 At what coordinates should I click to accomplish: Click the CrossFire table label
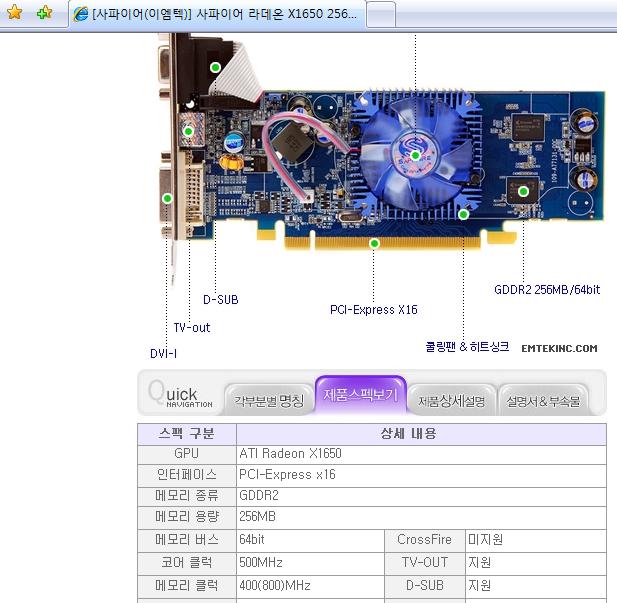(424, 539)
